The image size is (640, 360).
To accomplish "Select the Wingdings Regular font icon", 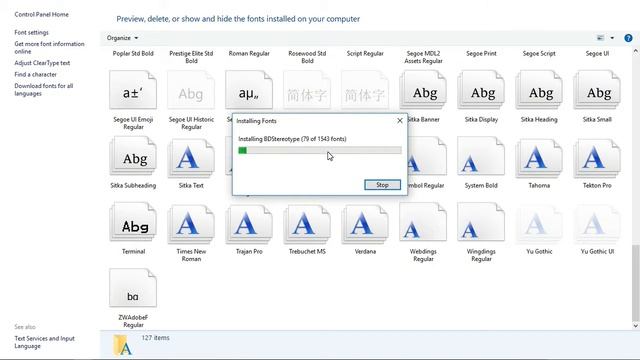I will click(x=481, y=222).
